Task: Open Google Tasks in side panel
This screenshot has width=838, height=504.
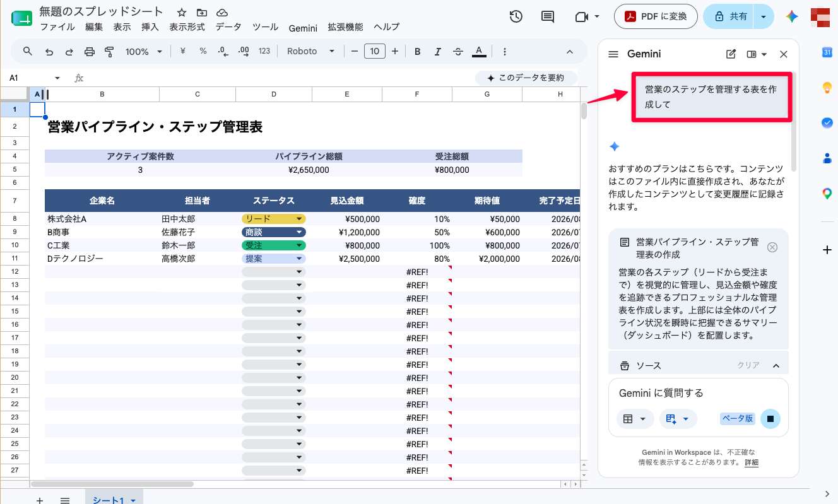Action: [x=827, y=123]
